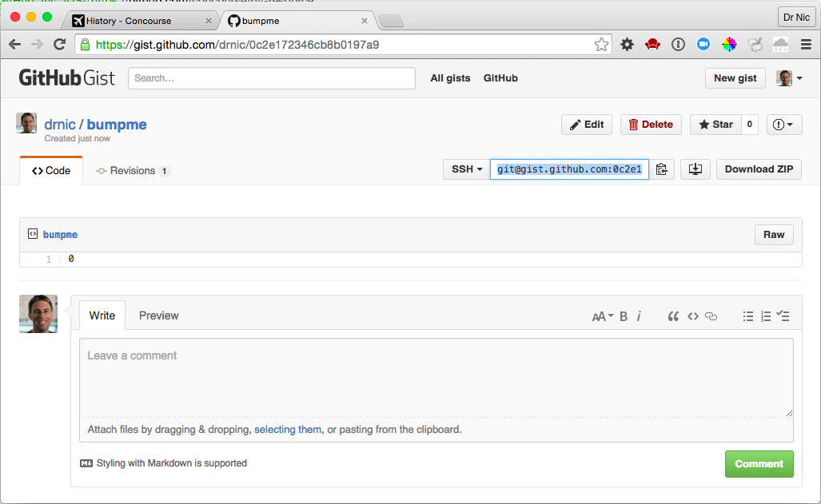Click the selecting them link
The image size is (821, 504).
pos(288,429)
